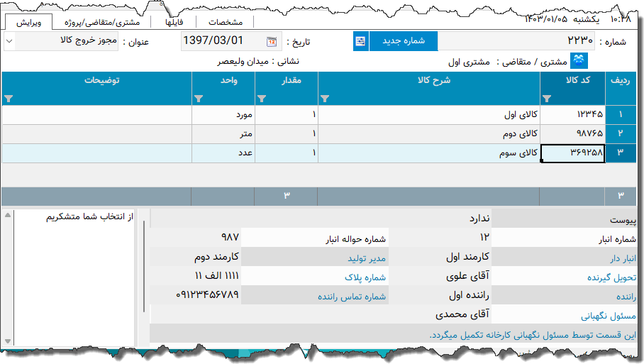
Task: Click the تحویل گیرنده link
Action: coord(611,277)
